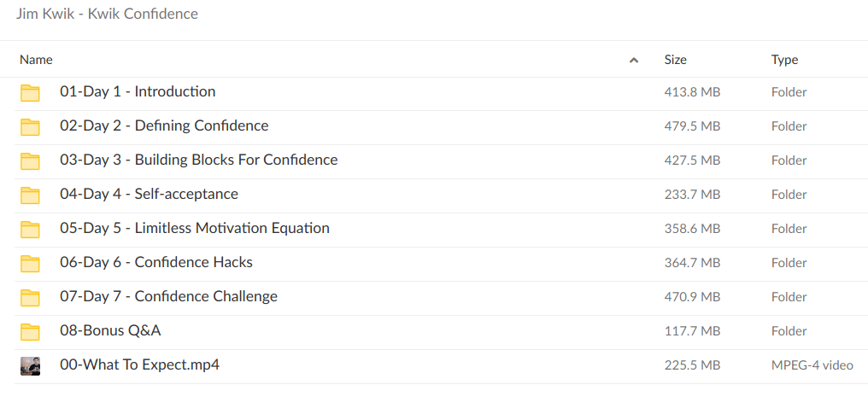Image resolution: width=868 pixels, height=408 pixels.
Task: Sort the list by Type column
Action: pyautogui.click(x=784, y=60)
